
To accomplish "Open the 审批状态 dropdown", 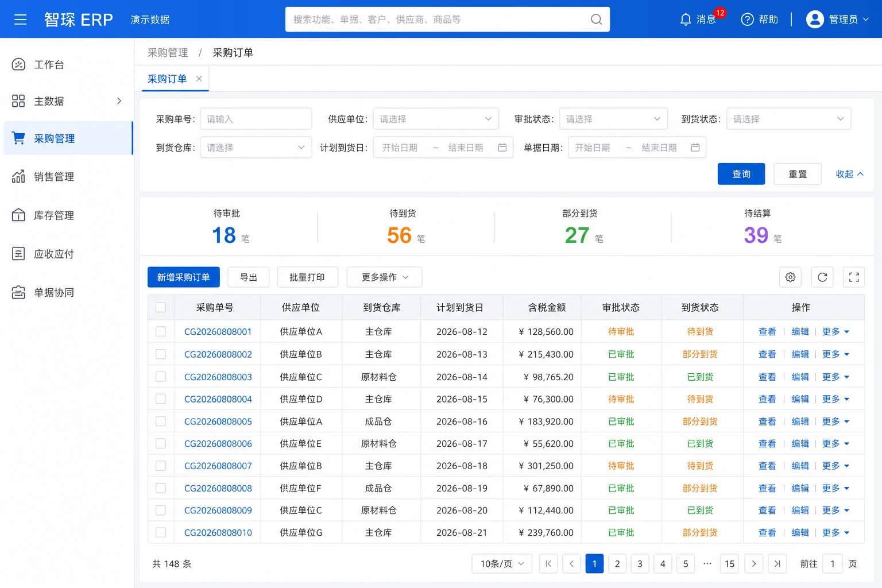I will (x=613, y=119).
